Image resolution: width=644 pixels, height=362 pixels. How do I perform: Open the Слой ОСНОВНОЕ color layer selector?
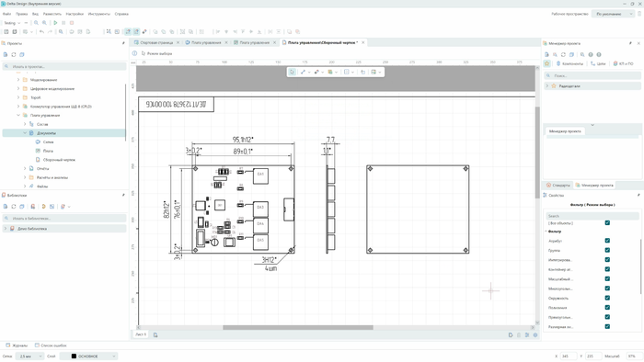(x=88, y=356)
